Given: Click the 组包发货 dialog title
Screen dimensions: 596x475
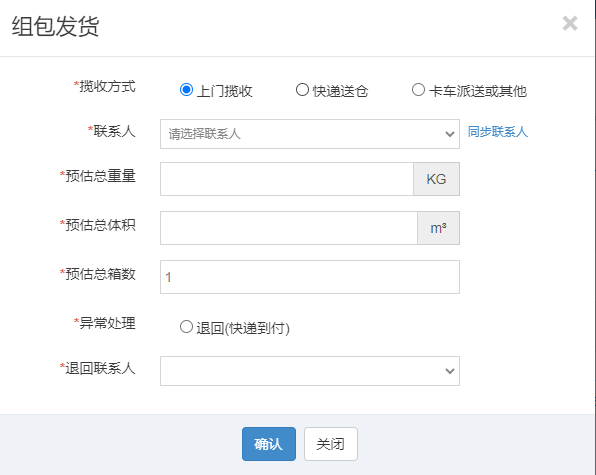Looking at the screenshot, I should click(x=55, y=26).
